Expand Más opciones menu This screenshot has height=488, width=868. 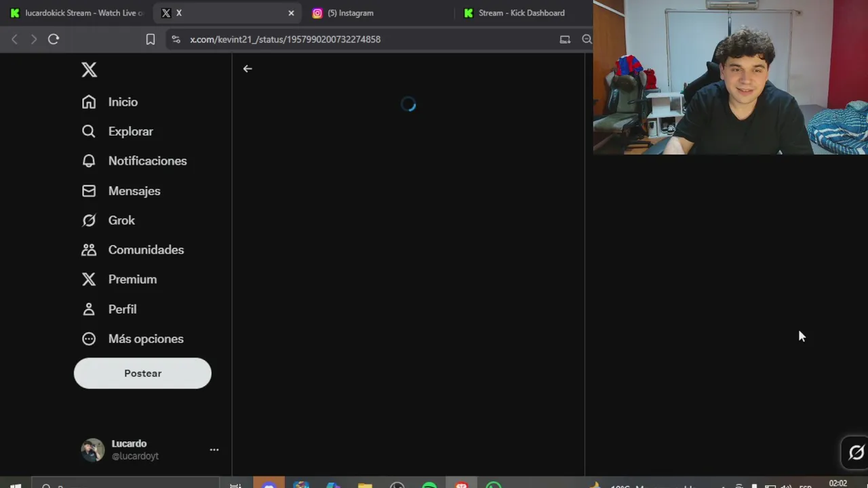[x=132, y=339]
